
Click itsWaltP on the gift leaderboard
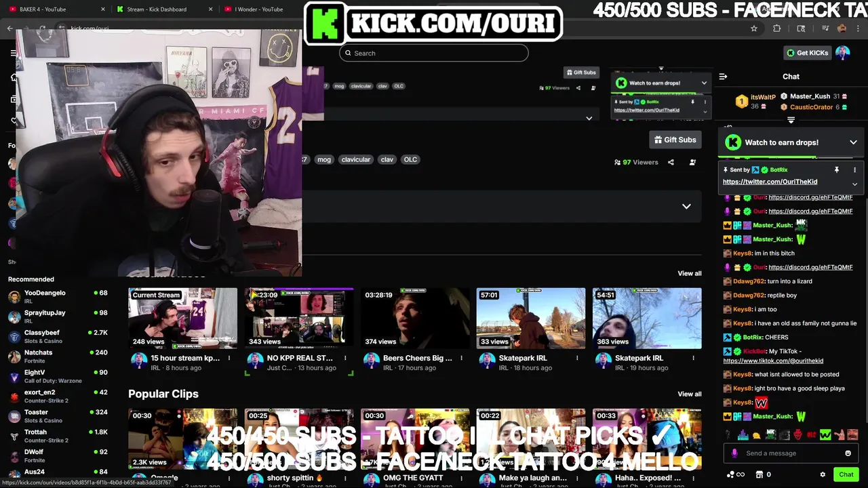762,98
